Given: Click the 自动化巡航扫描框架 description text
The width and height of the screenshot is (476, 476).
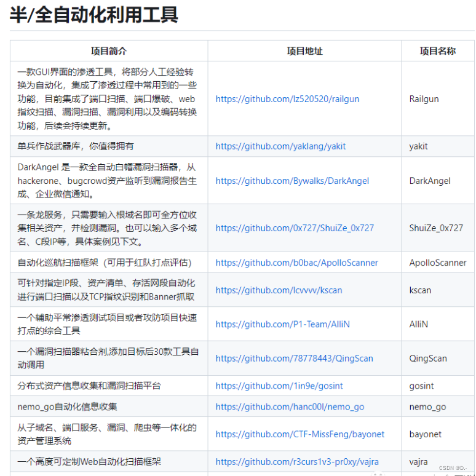Looking at the screenshot, I should (x=105, y=263).
